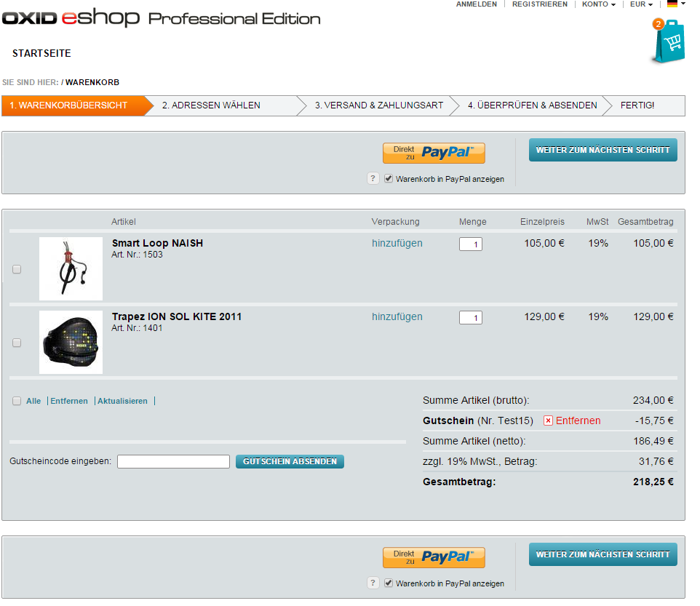Viewport: 700px width, 606px height.
Task: Click the top question mark help icon
Action: pyautogui.click(x=373, y=178)
